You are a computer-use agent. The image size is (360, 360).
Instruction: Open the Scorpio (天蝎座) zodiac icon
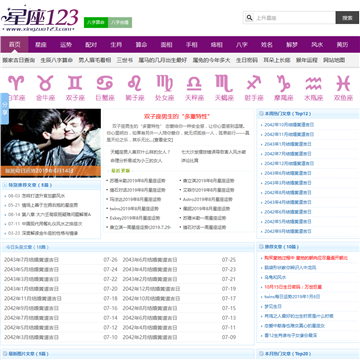click(224, 88)
